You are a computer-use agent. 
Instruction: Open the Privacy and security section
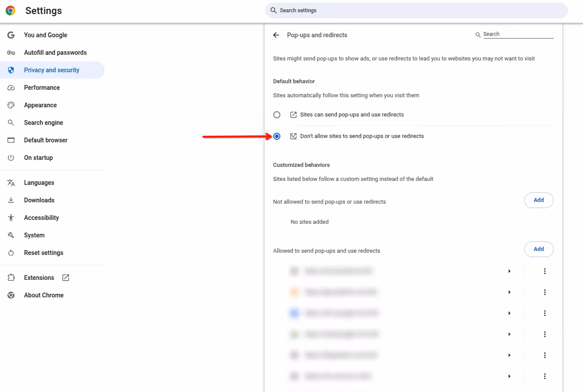53,70
